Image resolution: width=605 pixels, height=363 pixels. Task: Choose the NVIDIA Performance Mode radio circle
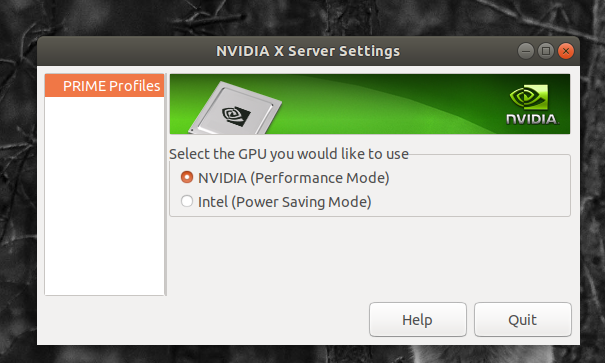187,177
